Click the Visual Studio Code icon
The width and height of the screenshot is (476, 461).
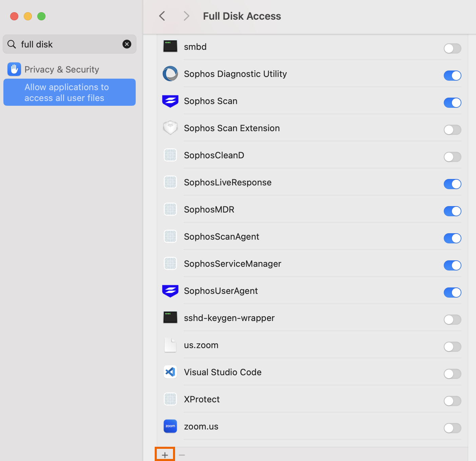(170, 372)
